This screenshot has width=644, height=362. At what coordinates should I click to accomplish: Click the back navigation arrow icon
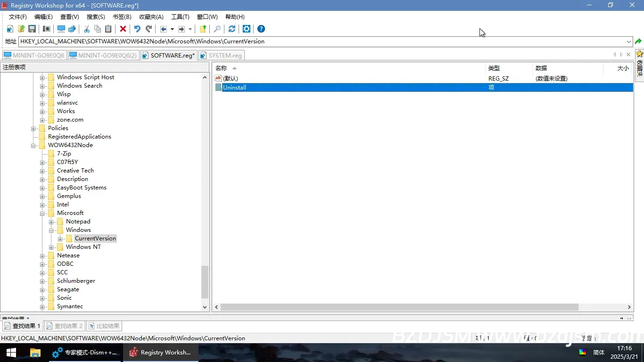[x=164, y=29]
